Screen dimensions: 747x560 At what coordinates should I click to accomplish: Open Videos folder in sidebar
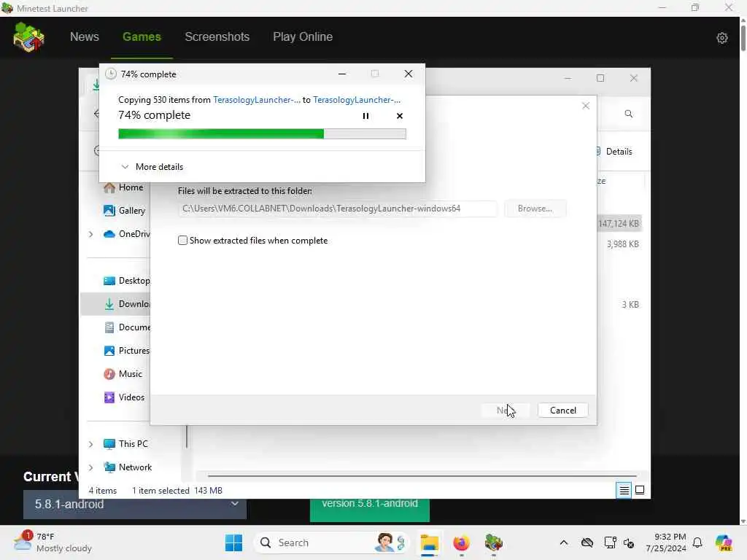pos(124,397)
